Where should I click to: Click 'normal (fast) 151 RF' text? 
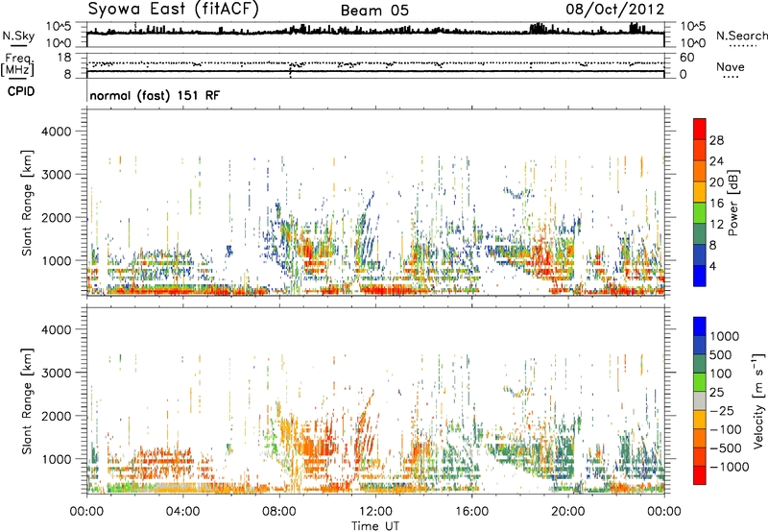pos(155,95)
